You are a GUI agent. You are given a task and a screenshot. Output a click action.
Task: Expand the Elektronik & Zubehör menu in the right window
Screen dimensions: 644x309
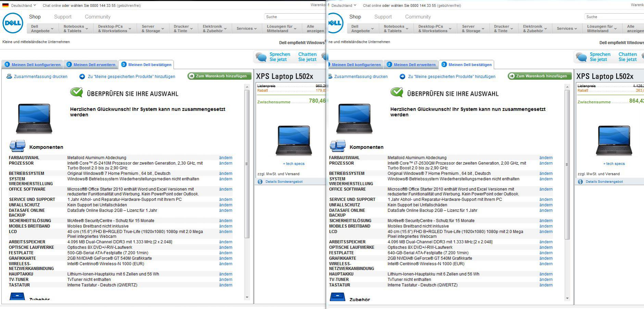(535, 28)
